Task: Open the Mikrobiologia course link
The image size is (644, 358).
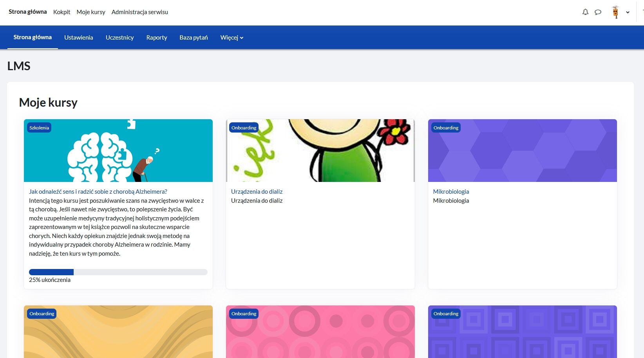Action: [x=451, y=192]
